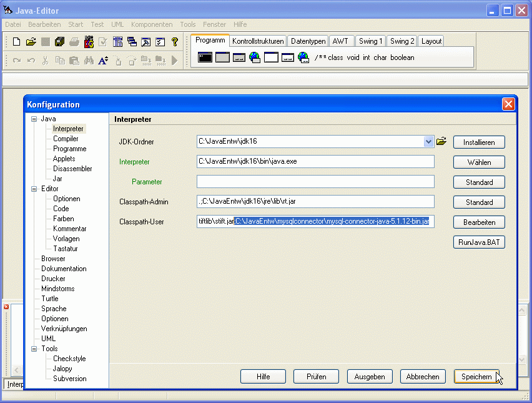532x403 pixels.
Task: Select Compiler in the configuration tree
Action: tap(66, 139)
